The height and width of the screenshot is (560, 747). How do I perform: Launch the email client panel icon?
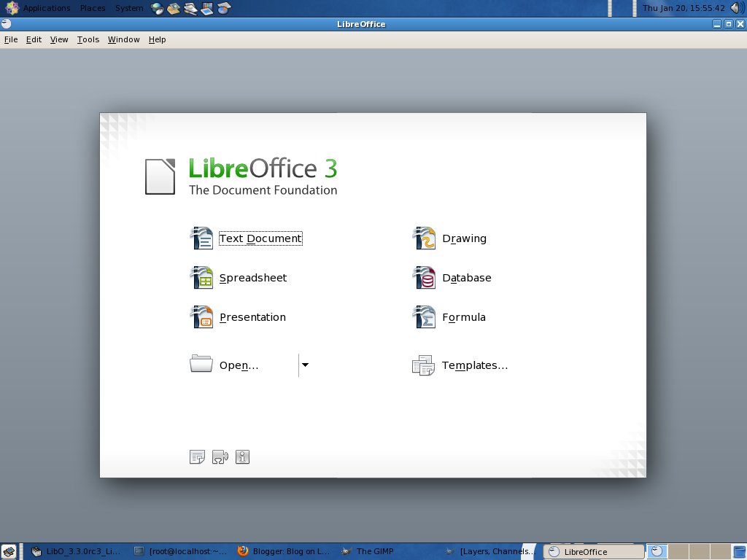[174, 8]
